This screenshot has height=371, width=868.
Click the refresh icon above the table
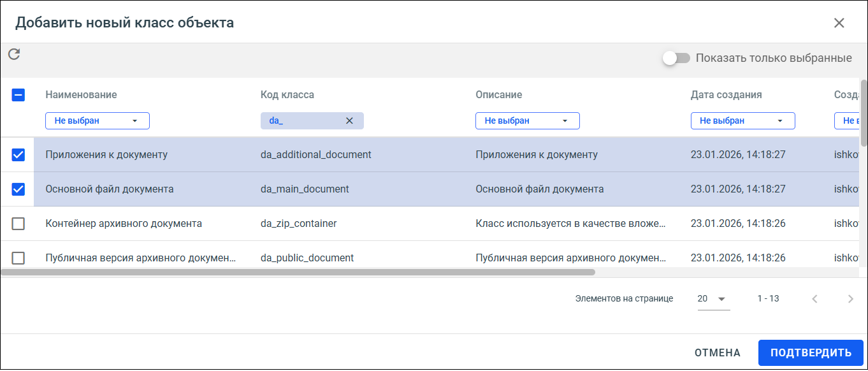14,54
